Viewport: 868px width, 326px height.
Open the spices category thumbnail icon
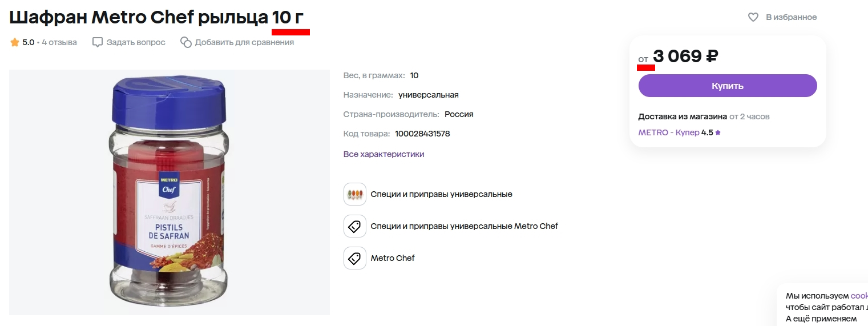pos(355,194)
